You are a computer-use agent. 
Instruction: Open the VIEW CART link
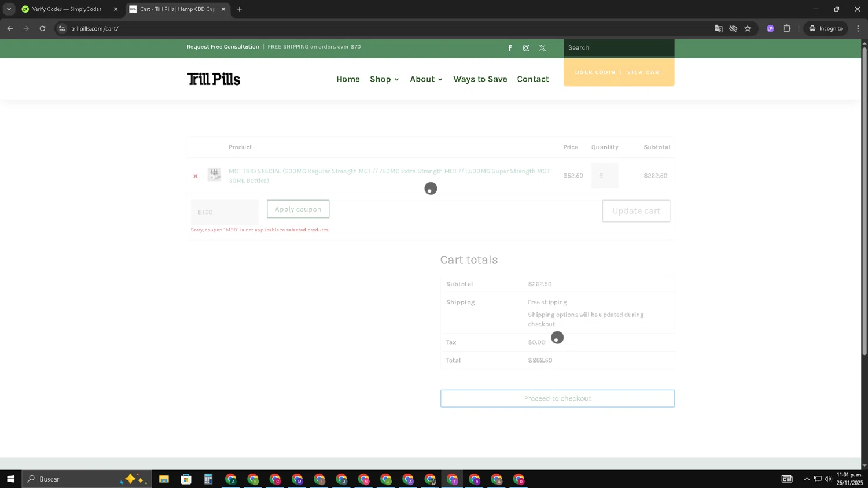coord(645,72)
